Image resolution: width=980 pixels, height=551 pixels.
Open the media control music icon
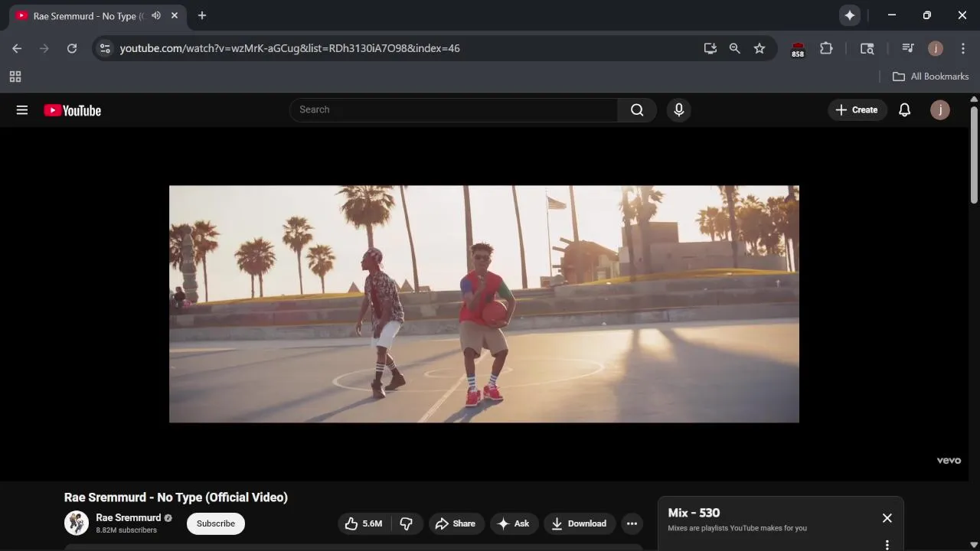[908, 48]
